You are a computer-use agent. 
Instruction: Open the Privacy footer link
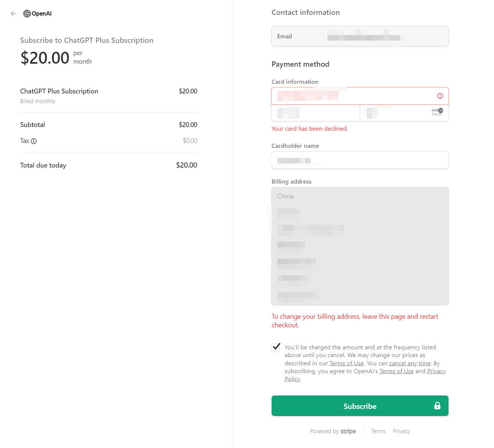pos(401,431)
